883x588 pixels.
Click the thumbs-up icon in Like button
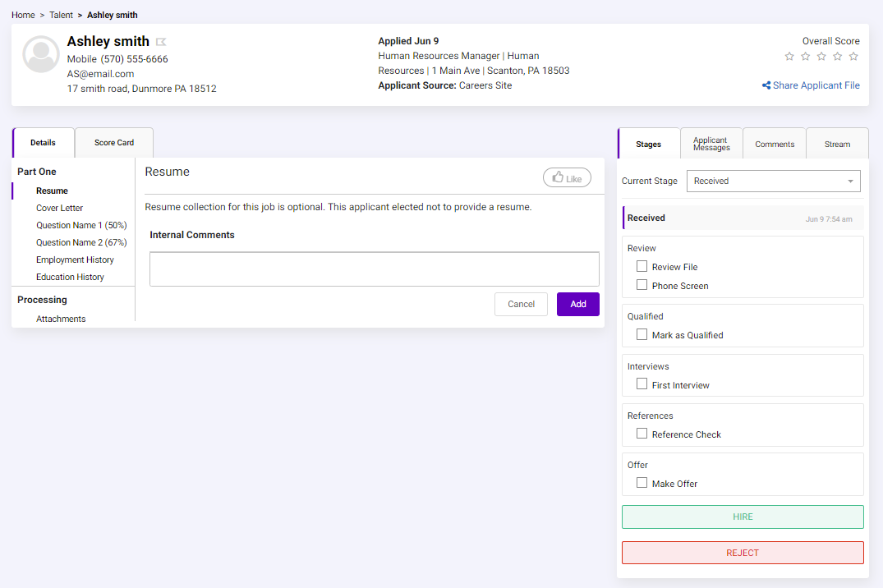point(558,177)
